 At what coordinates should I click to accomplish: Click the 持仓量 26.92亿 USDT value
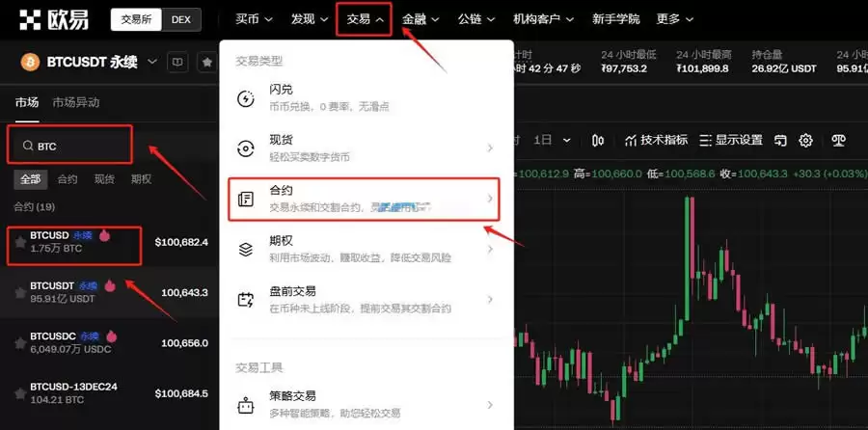click(x=784, y=68)
